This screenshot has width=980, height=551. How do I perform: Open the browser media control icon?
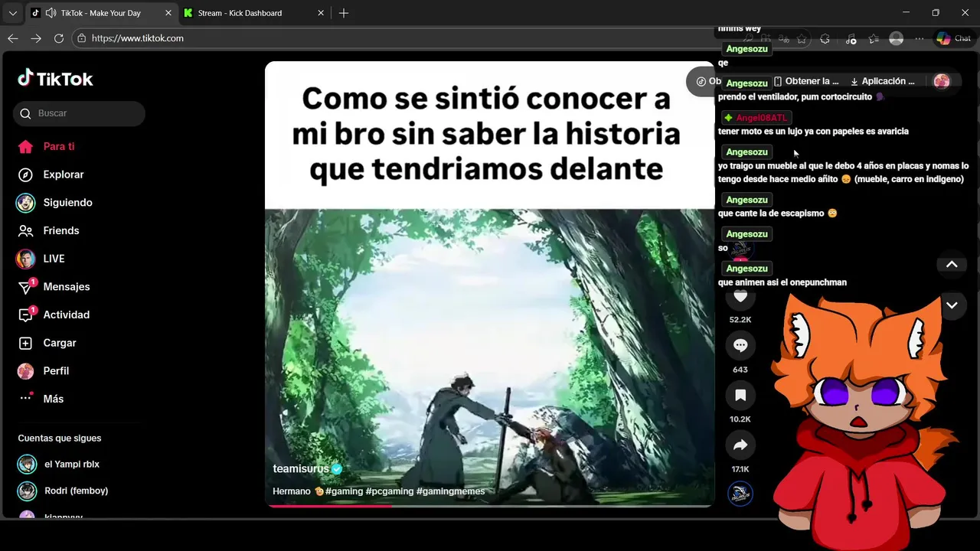tap(851, 39)
